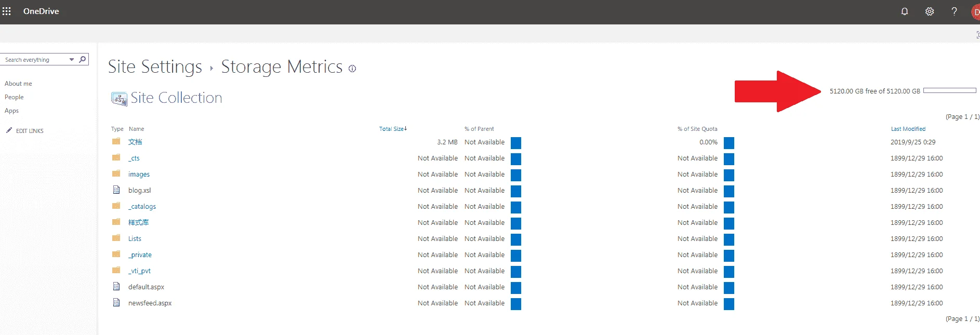This screenshot has height=335, width=980.
Task: Click the top (Page 1 / 1) indicator
Action: (962, 116)
